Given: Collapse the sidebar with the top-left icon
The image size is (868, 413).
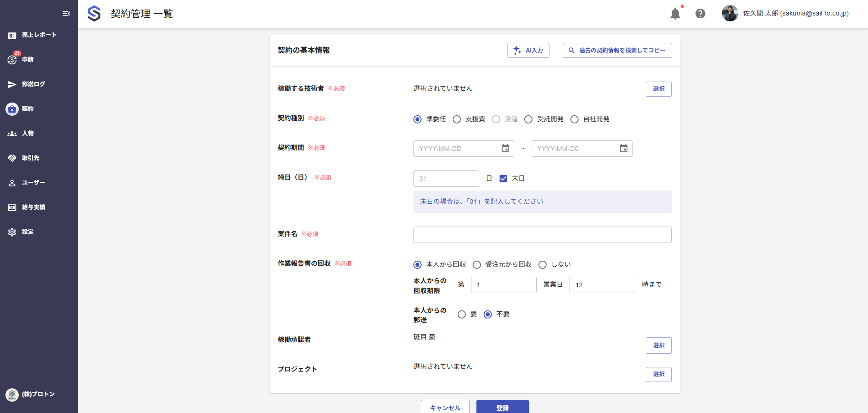Looking at the screenshot, I should click(66, 13).
